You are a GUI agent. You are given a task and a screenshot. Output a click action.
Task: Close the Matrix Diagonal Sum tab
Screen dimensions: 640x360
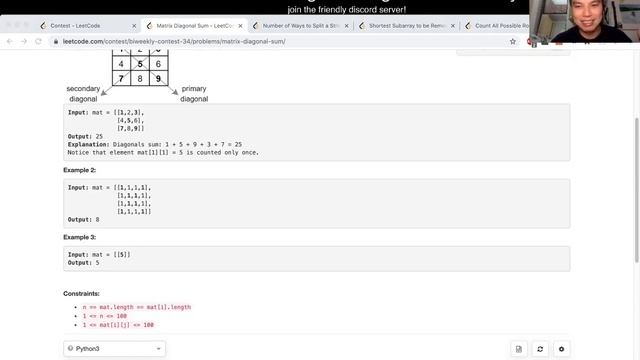[240, 26]
